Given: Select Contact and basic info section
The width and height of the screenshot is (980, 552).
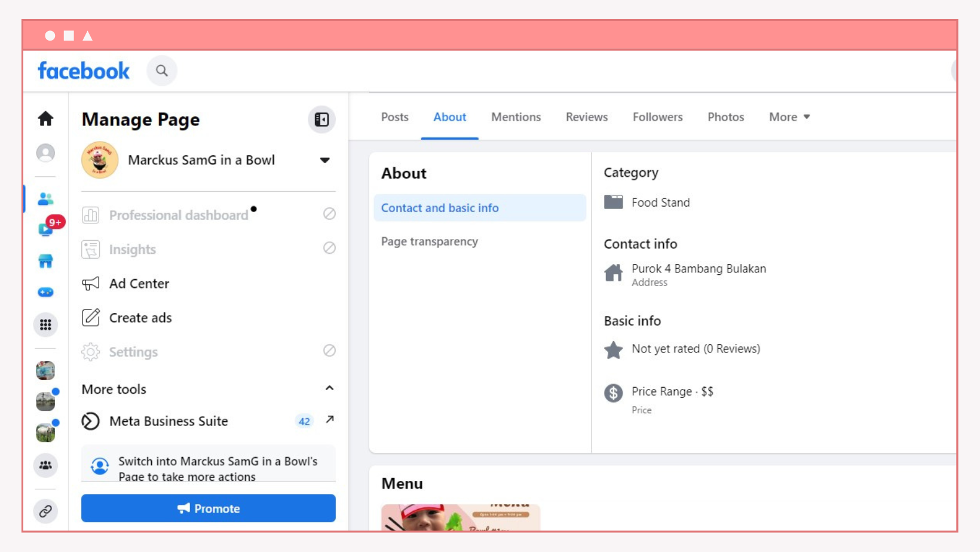Looking at the screenshot, I should click(480, 208).
